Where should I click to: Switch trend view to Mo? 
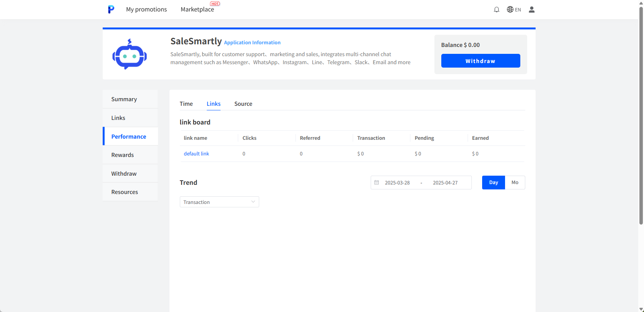515,183
